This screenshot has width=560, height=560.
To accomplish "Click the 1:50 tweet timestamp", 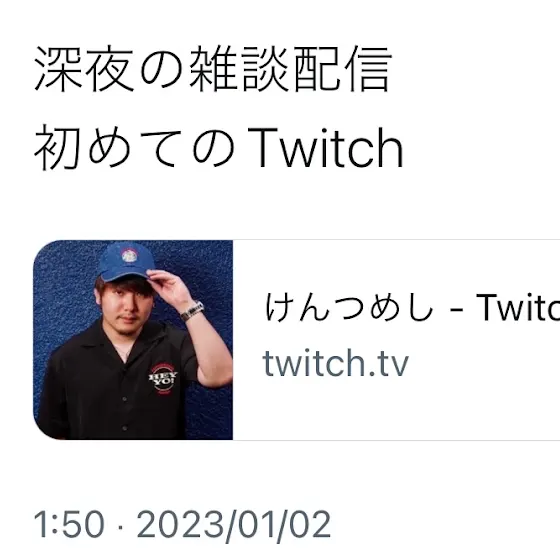I will click(69, 524).
